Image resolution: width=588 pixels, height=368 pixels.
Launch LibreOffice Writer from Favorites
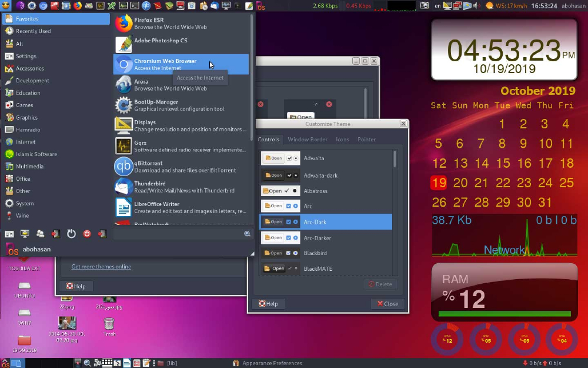[x=181, y=207]
